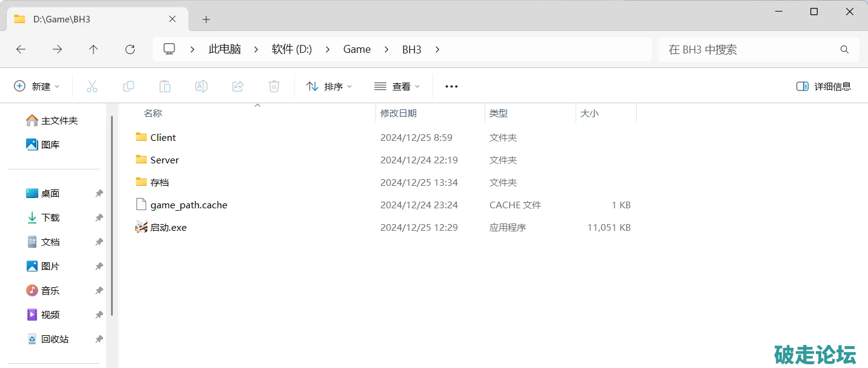Expand chevron after BH3 in address bar
868x368 pixels.
tap(437, 50)
